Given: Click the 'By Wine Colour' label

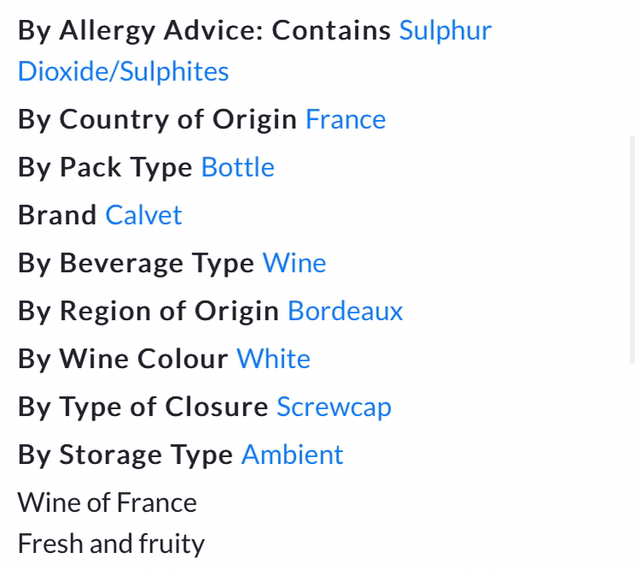Looking at the screenshot, I should [x=123, y=359].
